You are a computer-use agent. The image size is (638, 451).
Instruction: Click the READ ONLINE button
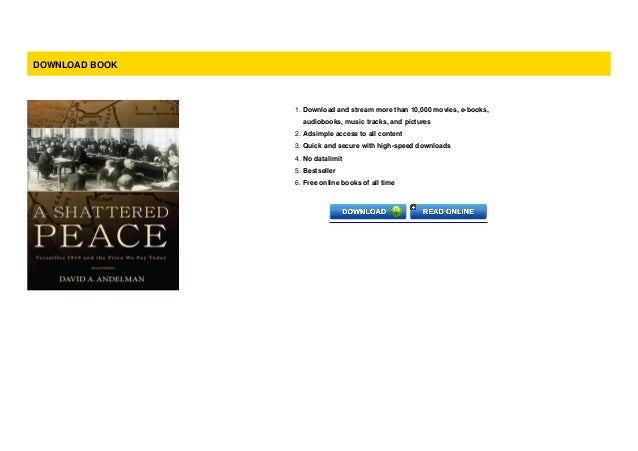(x=448, y=212)
